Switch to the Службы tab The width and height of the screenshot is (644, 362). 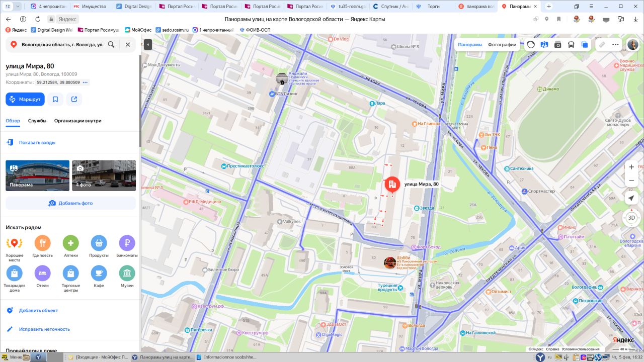point(37,121)
